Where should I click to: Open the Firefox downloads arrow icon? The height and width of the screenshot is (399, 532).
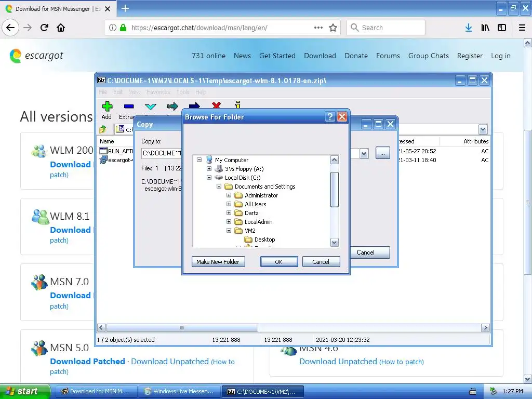point(469,28)
